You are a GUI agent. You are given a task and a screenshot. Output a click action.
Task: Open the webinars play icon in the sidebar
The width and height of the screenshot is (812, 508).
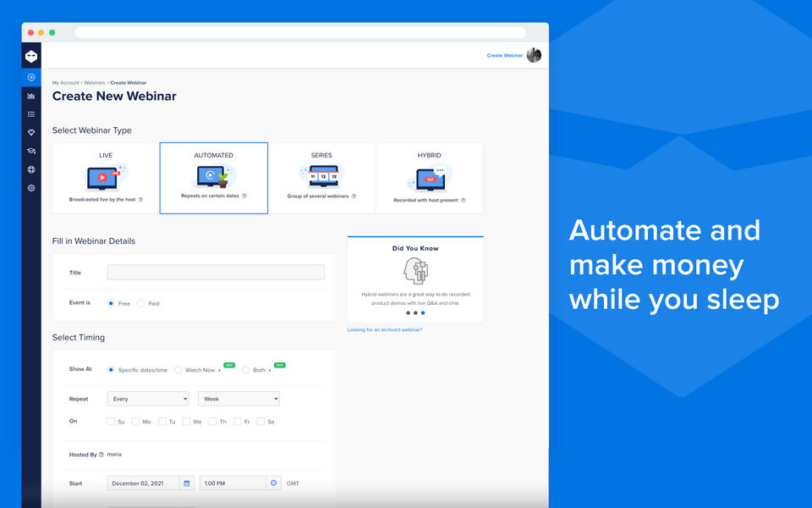coord(31,77)
